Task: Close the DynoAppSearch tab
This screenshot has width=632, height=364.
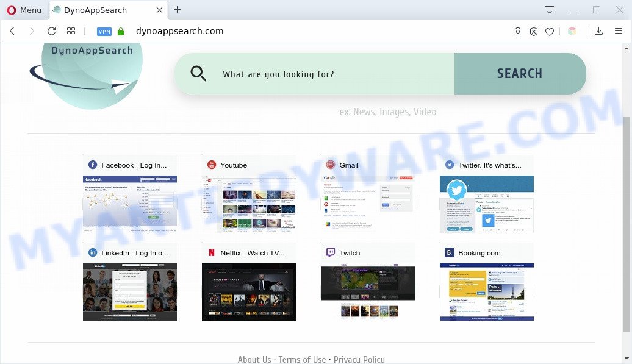Action: 160,10
